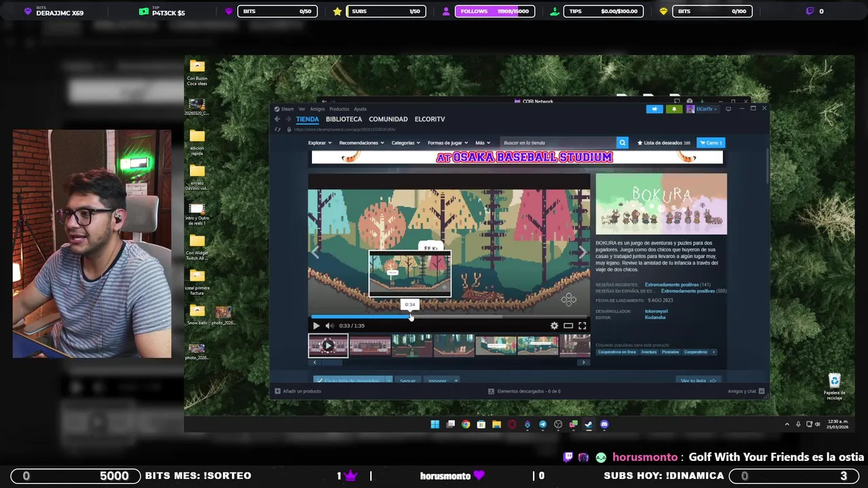Viewport: 868px width, 488px height.
Task: Select the first video thumbnail with play icon
Action: pyautogui.click(x=328, y=346)
